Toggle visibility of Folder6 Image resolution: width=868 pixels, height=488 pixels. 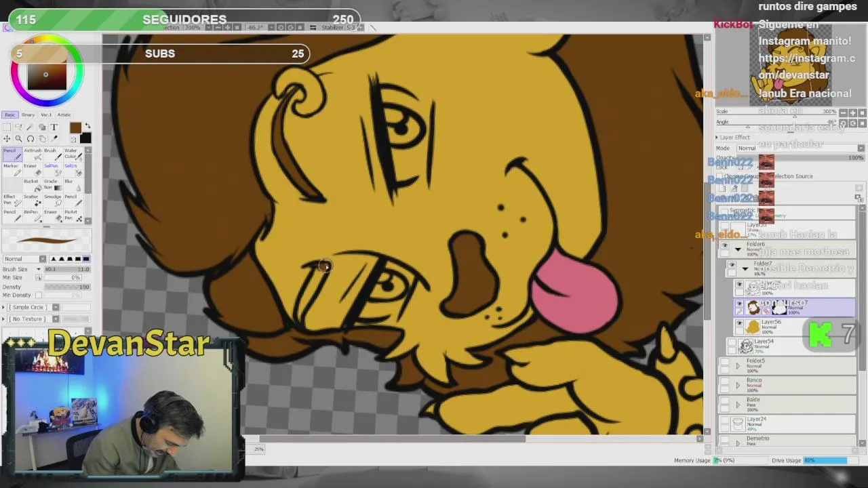click(725, 245)
